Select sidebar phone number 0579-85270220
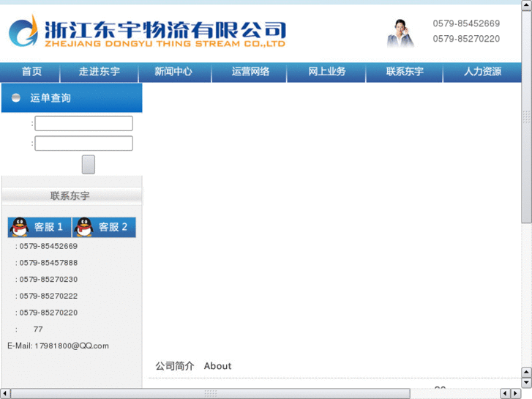Image resolution: width=532 pixels, height=399 pixels. click(48, 313)
